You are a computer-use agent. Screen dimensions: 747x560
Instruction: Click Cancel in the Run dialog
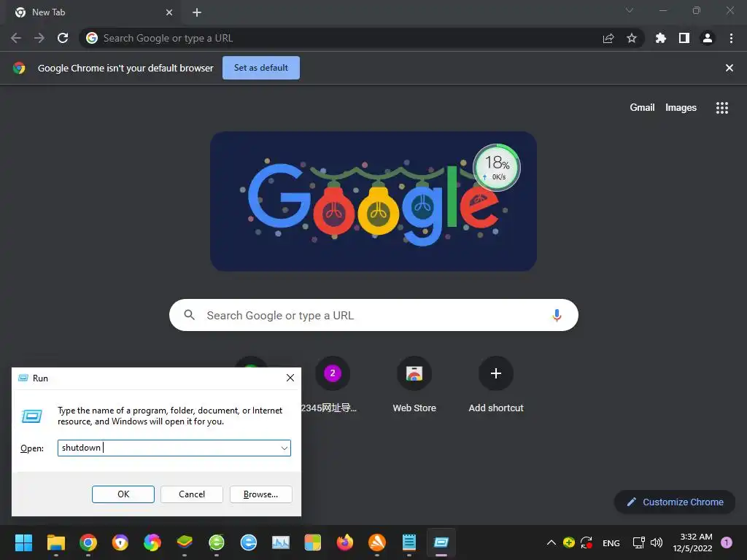[x=192, y=494]
